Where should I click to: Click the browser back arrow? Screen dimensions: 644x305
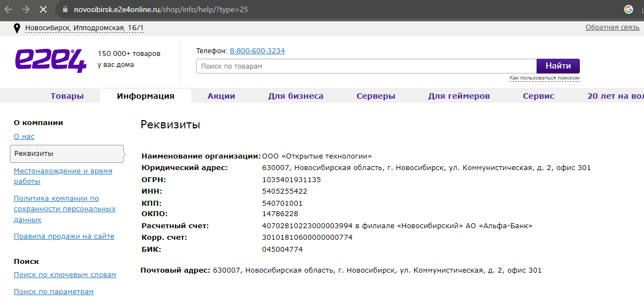coord(8,10)
